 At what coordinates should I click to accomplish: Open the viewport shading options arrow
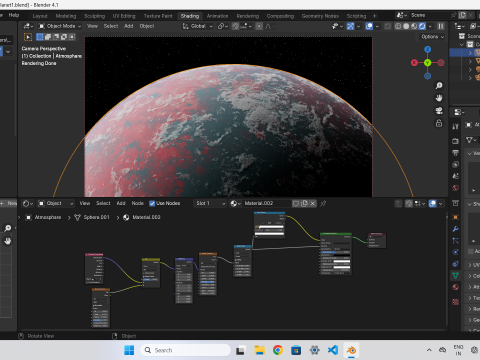[x=430, y=26]
